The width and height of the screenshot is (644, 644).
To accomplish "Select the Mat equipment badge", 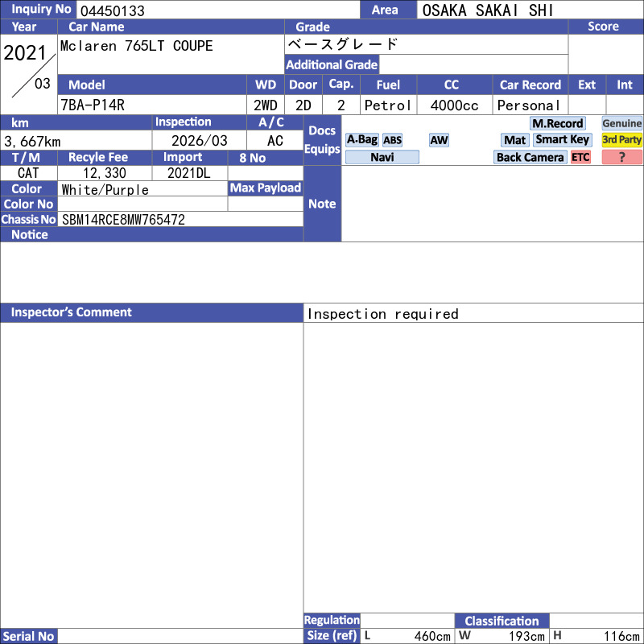I will coord(514,140).
